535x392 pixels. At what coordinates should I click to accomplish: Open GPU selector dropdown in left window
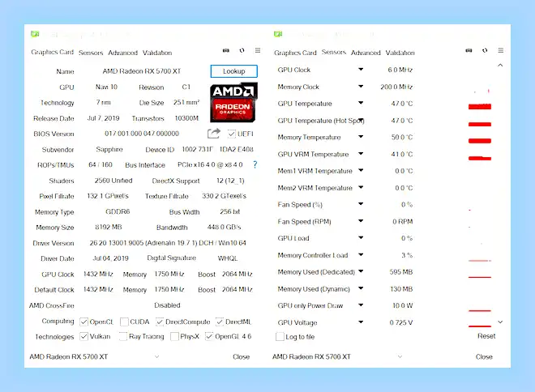click(156, 356)
